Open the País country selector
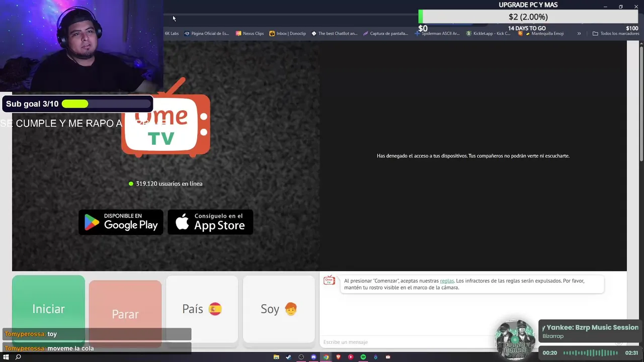 click(202, 309)
